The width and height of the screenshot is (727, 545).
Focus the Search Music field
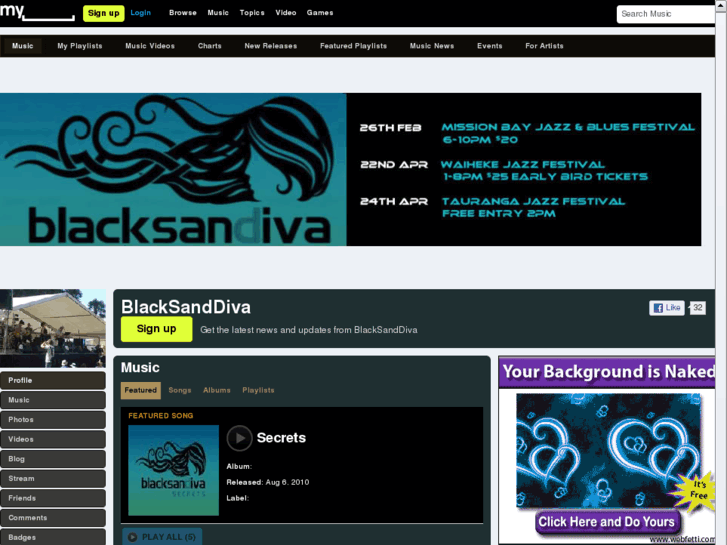666,14
